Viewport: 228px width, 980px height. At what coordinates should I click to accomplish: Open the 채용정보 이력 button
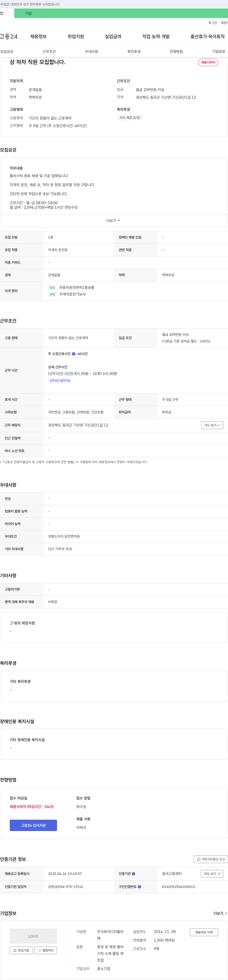click(204, 932)
